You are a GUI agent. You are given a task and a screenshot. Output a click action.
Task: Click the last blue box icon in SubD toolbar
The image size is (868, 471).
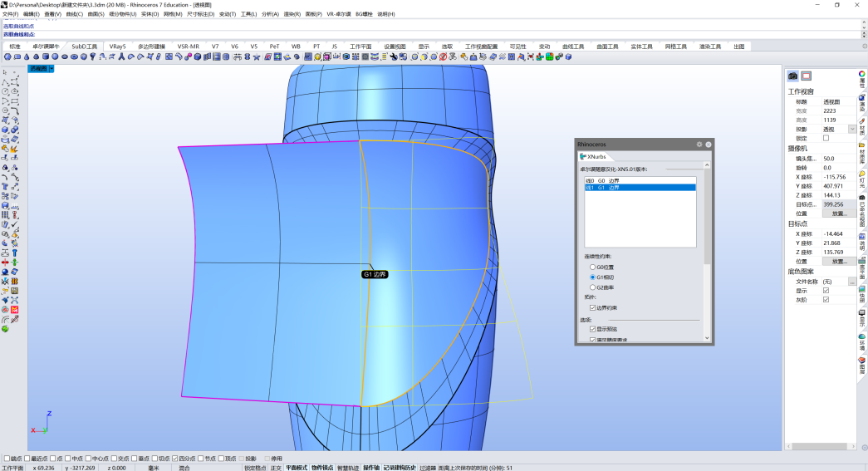pyautogui.click(x=568, y=56)
